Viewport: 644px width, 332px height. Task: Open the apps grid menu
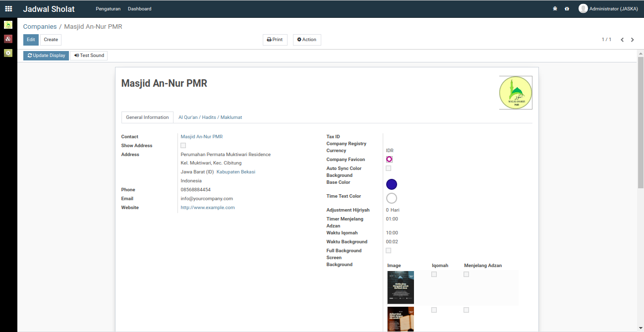click(x=8, y=9)
